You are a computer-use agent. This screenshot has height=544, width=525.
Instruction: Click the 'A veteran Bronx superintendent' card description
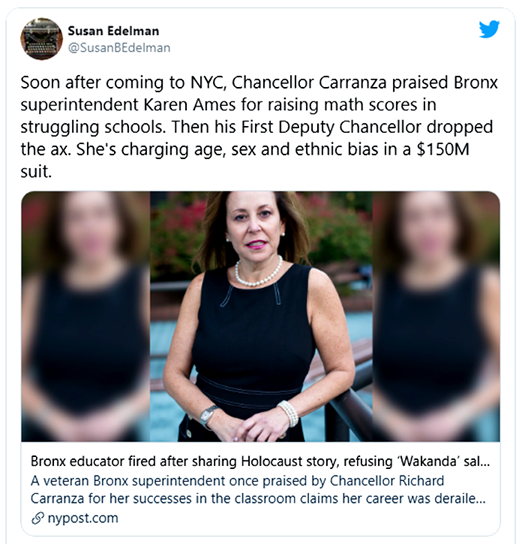click(258, 490)
